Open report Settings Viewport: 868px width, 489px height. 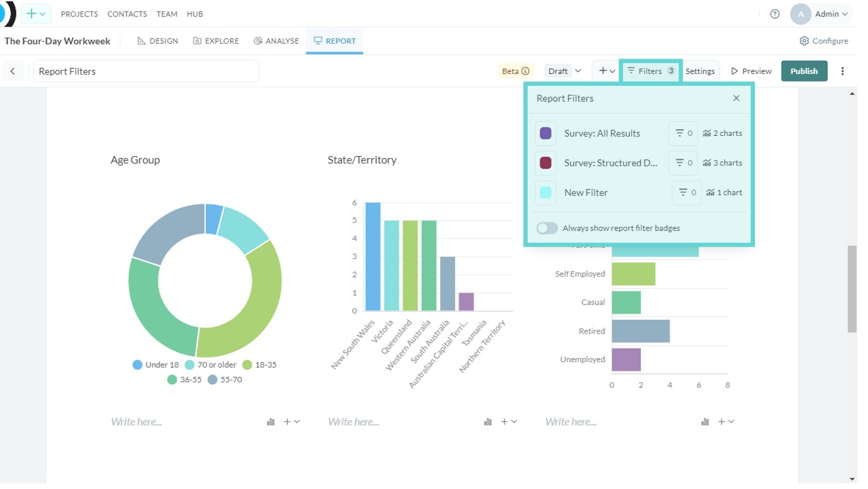click(700, 71)
